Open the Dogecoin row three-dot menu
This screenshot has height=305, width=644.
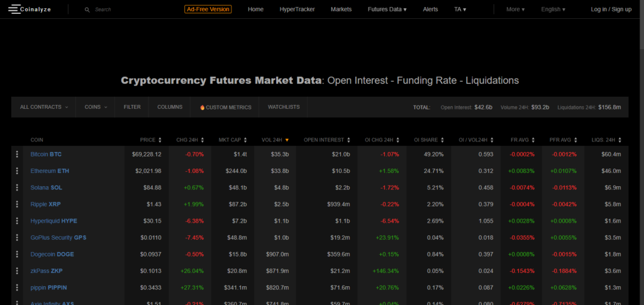pyautogui.click(x=18, y=255)
